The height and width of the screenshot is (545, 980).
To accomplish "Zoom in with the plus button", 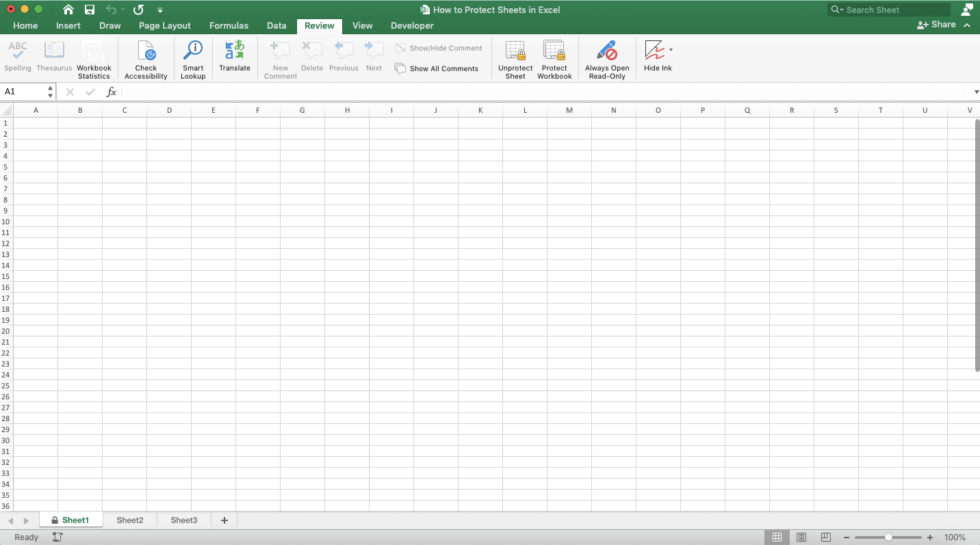I will tap(930, 537).
